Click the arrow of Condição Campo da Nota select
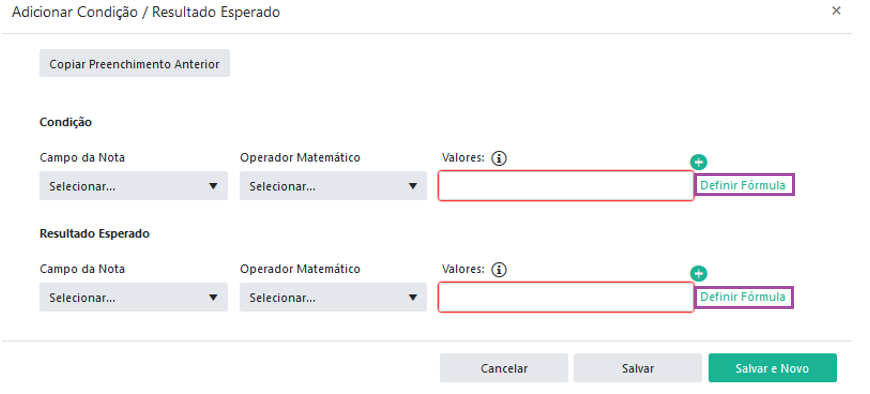Viewport: 870px width, 394px height. tap(213, 186)
